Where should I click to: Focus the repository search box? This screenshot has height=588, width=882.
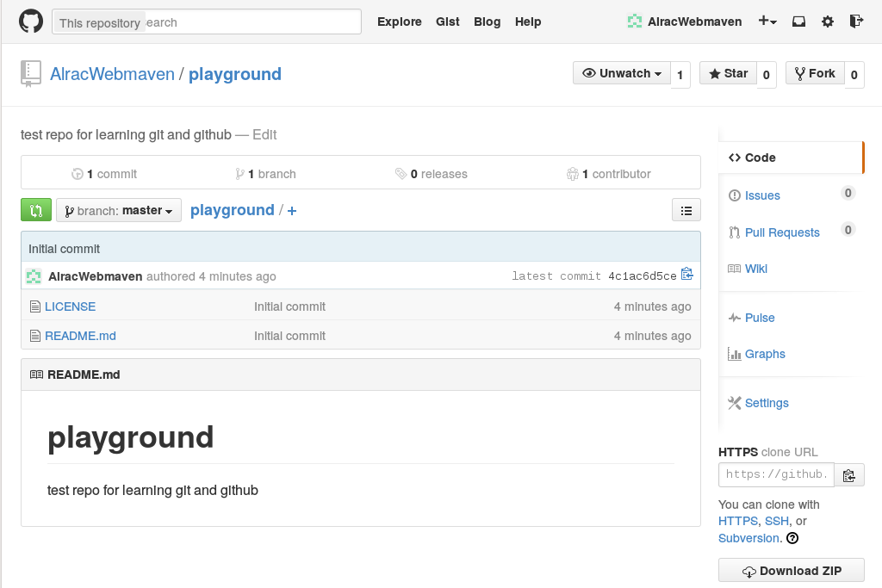pyautogui.click(x=207, y=22)
